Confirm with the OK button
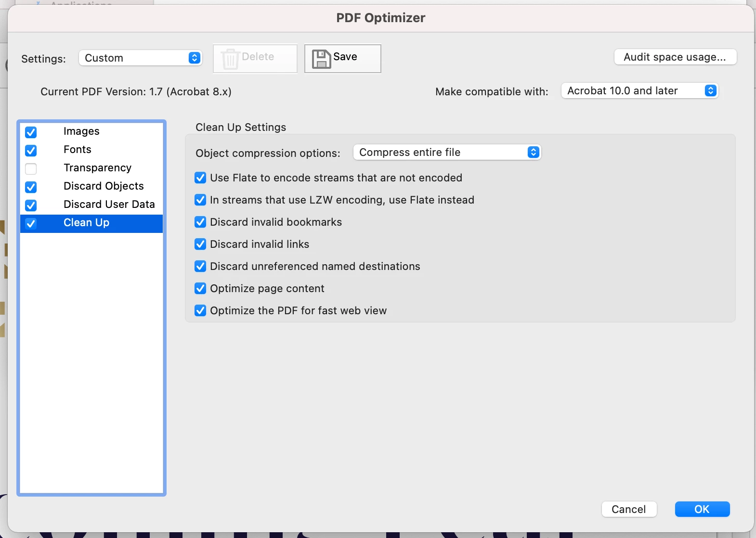 tap(702, 509)
